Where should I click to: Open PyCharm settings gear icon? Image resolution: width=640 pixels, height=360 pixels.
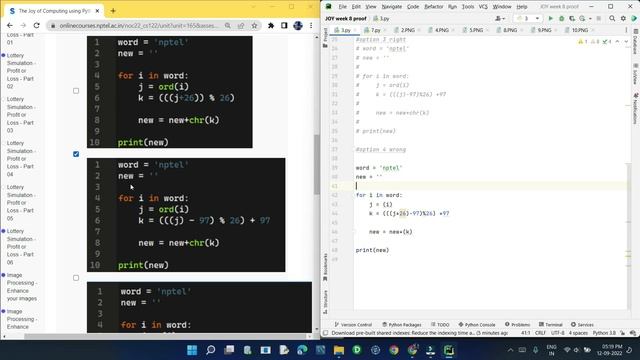623,18
